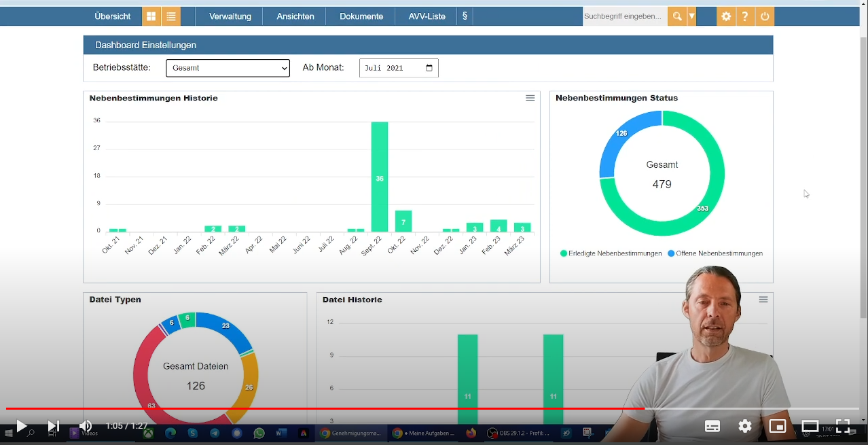The width and height of the screenshot is (868, 445).
Task: Open the Ab Monat date picker
Action: (x=429, y=68)
